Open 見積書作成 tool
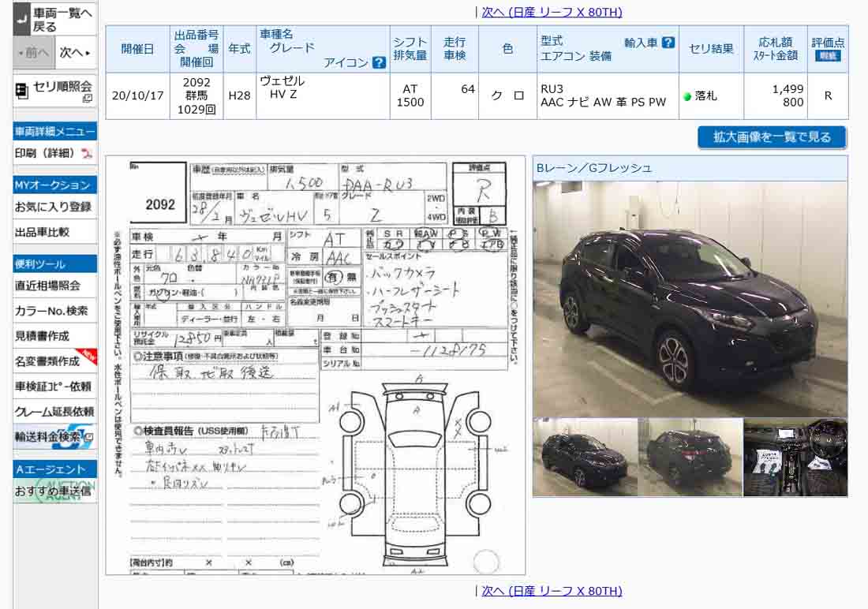Viewport: 868px width, 609px height. pyautogui.click(x=54, y=336)
